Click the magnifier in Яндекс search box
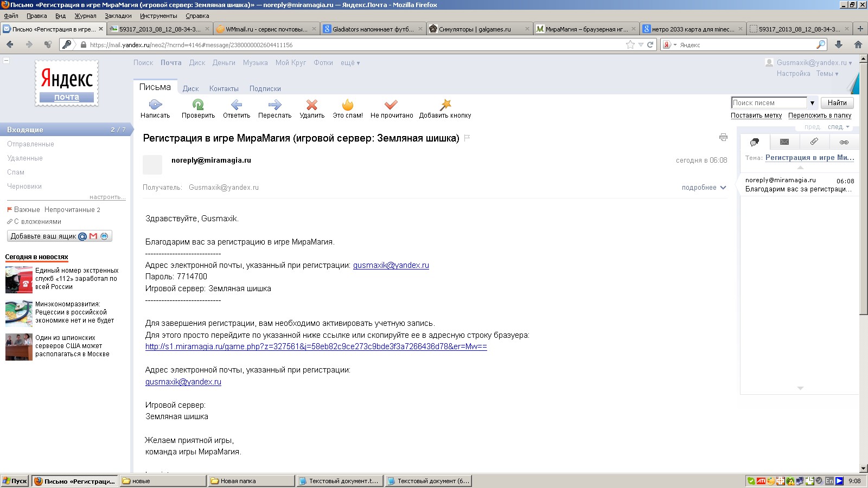 [821, 44]
